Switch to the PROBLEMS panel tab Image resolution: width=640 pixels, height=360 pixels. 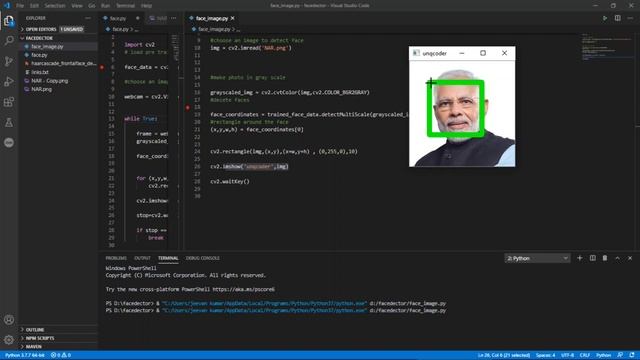116,258
